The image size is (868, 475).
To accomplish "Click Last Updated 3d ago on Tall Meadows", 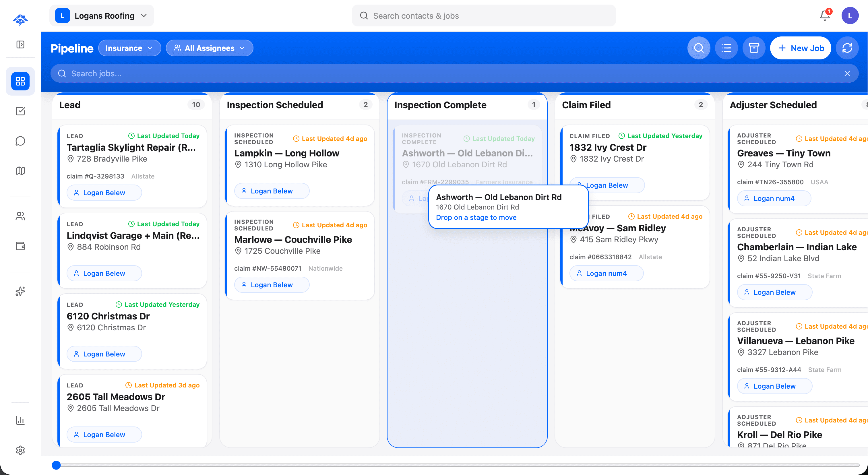I will pos(162,385).
